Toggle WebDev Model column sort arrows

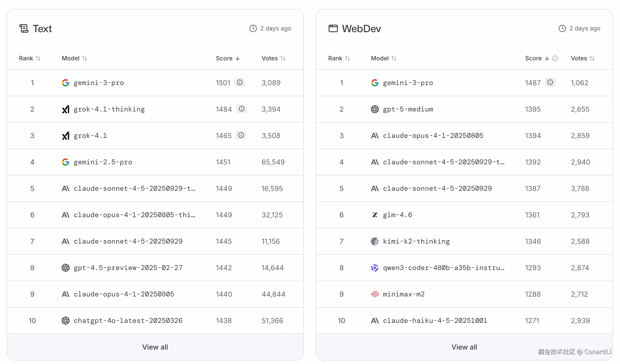pyautogui.click(x=394, y=58)
